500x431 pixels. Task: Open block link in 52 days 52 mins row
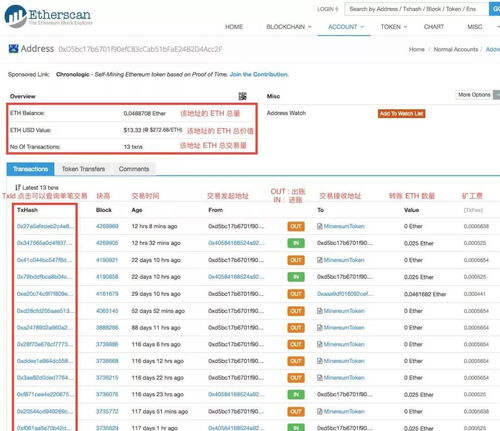tap(107, 311)
